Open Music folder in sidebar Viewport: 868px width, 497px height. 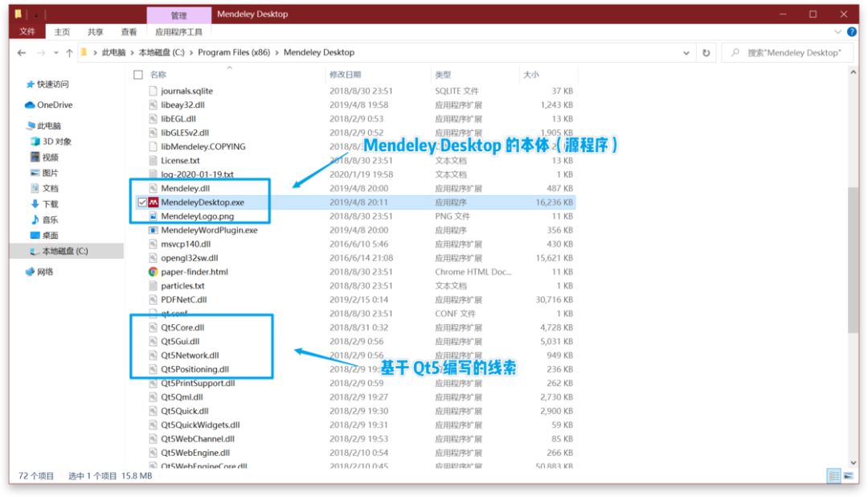[x=44, y=220]
